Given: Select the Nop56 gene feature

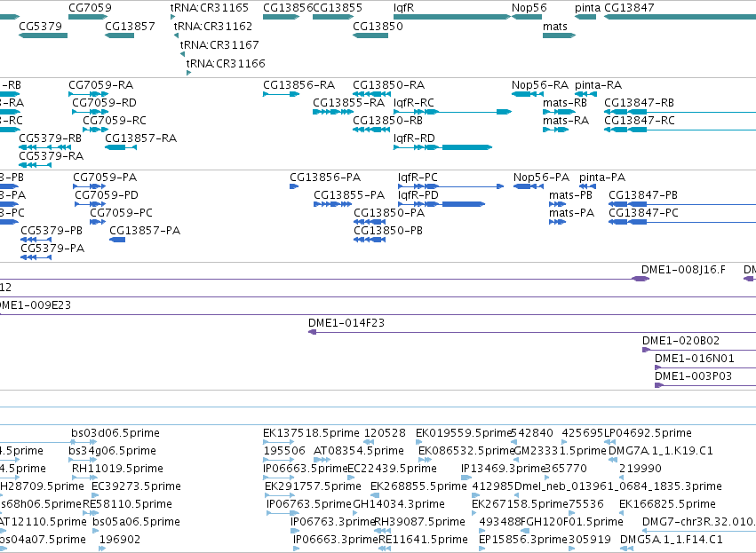Looking at the screenshot, I should 527,17.
